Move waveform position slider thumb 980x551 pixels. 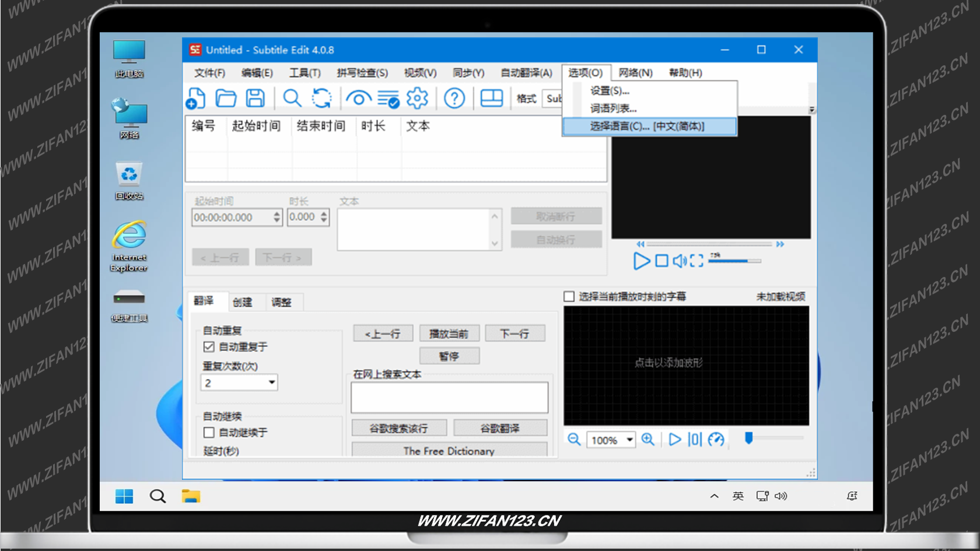[x=749, y=438]
